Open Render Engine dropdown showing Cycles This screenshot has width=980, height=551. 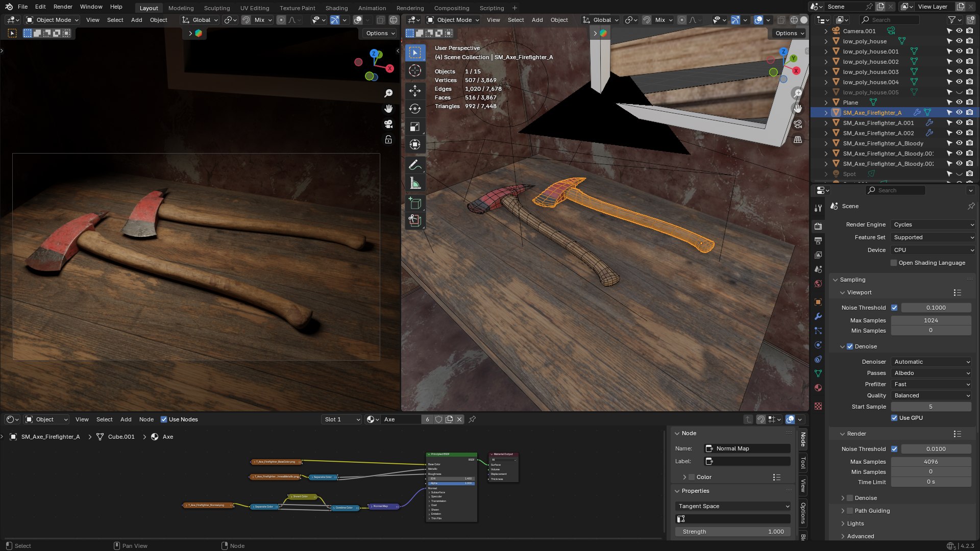(933, 224)
